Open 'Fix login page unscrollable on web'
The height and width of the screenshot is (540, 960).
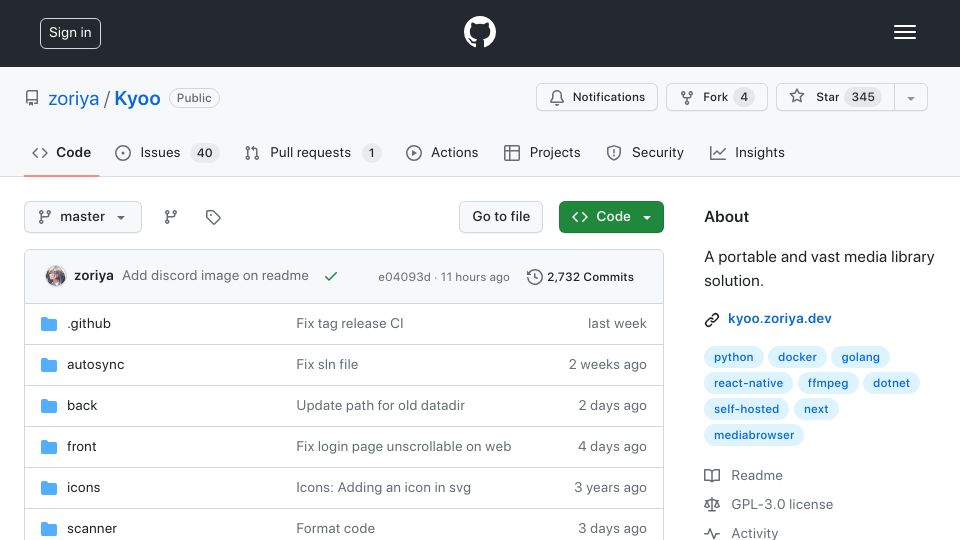403,446
